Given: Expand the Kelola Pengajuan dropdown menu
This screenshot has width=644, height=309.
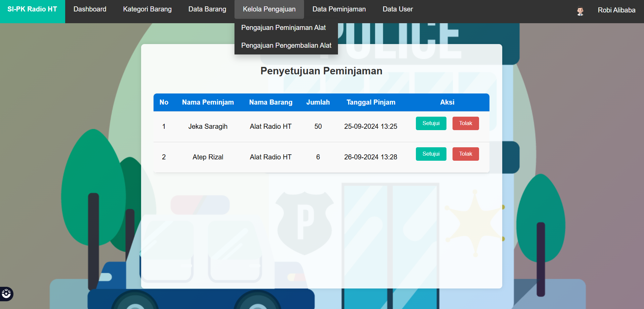Looking at the screenshot, I should coord(269,9).
